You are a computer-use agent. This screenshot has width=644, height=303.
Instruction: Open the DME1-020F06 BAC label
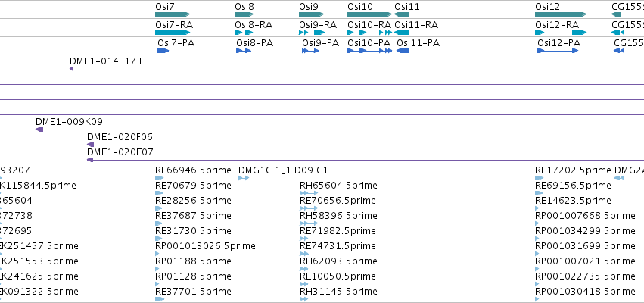point(120,137)
